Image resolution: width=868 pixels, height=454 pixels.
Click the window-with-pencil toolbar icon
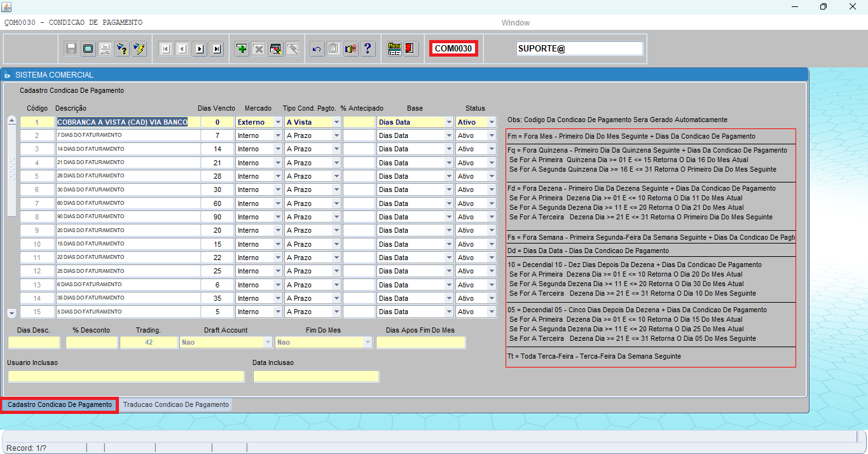(276, 48)
